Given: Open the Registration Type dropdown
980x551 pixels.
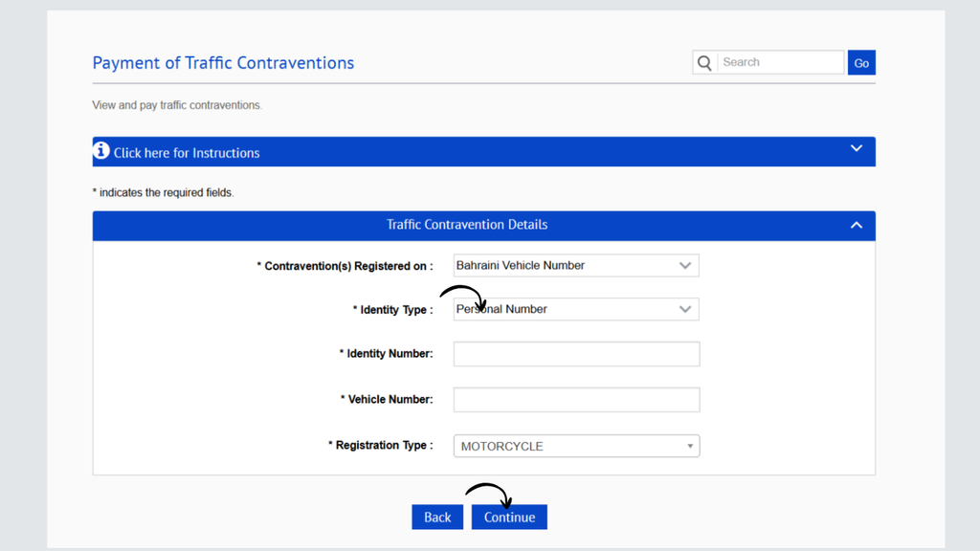Looking at the screenshot, I should 576,446.
